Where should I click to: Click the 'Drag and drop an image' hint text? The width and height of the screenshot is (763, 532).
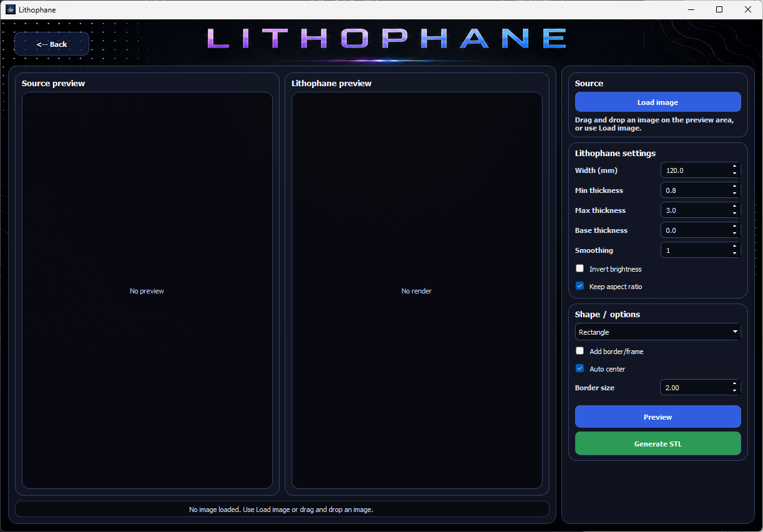click(654, 124)
